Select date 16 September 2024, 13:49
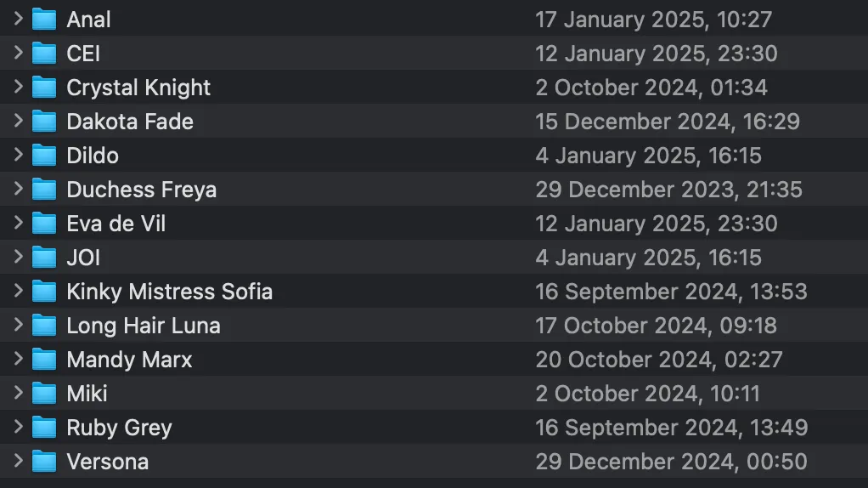Screen dimensions: 868x488 [672, 428]
